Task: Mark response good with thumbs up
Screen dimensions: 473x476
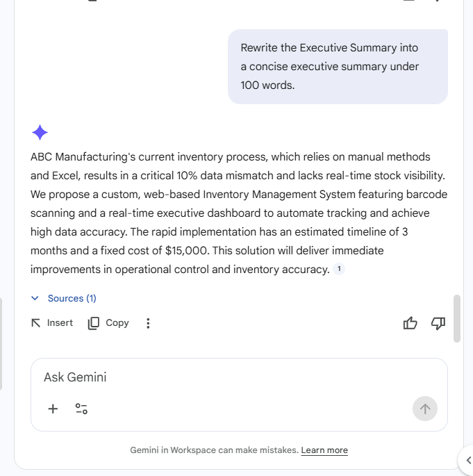Action: (x=410, y=323)
